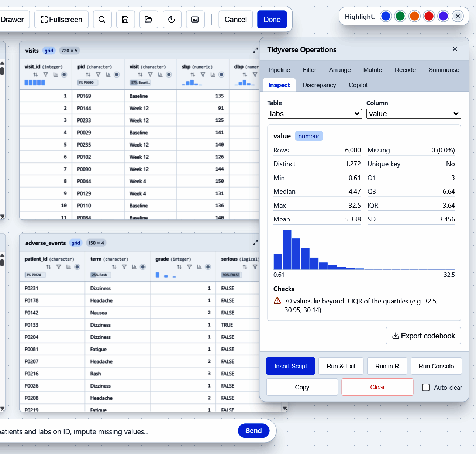Filter the pid column in visits
This screenshot has height=454, width=476.
coord(98,75)
